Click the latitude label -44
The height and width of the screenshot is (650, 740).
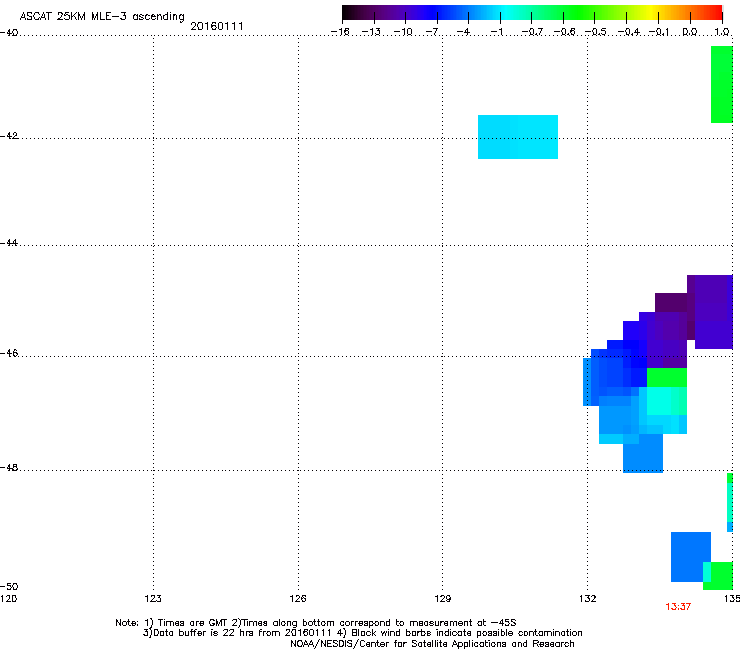(x=9, y=243)
